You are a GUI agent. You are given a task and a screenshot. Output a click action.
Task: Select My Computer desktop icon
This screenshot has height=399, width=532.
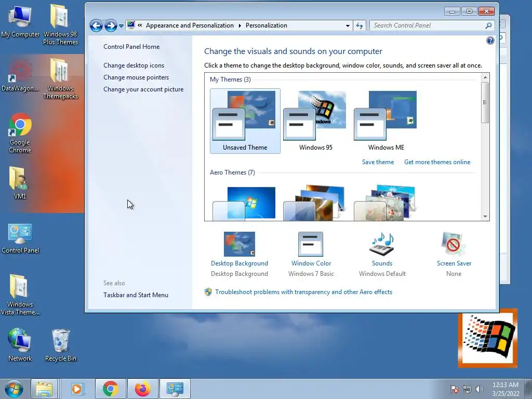point(20,21)
